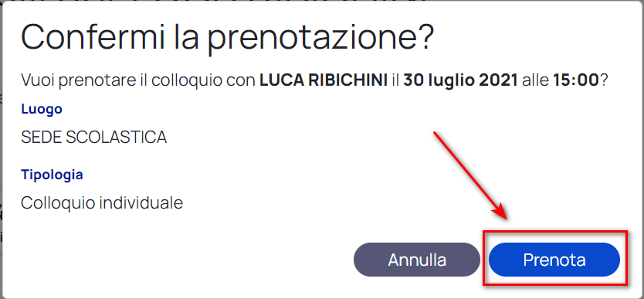Click the red arrow's pointed tip
The height and width of the screenshot is (299, 644).
point(507,217)
